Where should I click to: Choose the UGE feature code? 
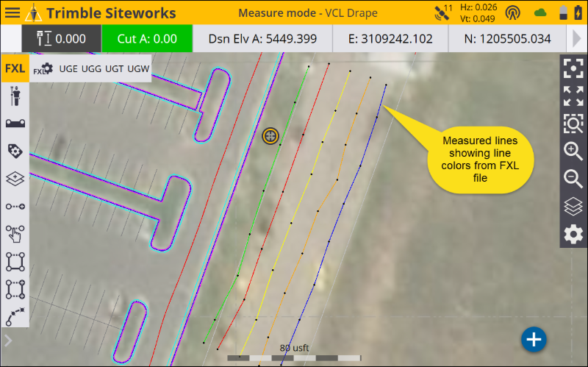[x=68, y=68]
